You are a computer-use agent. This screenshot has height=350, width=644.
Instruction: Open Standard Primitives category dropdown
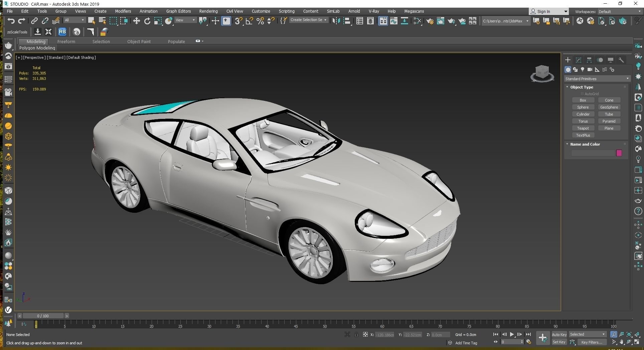(597, 79)
